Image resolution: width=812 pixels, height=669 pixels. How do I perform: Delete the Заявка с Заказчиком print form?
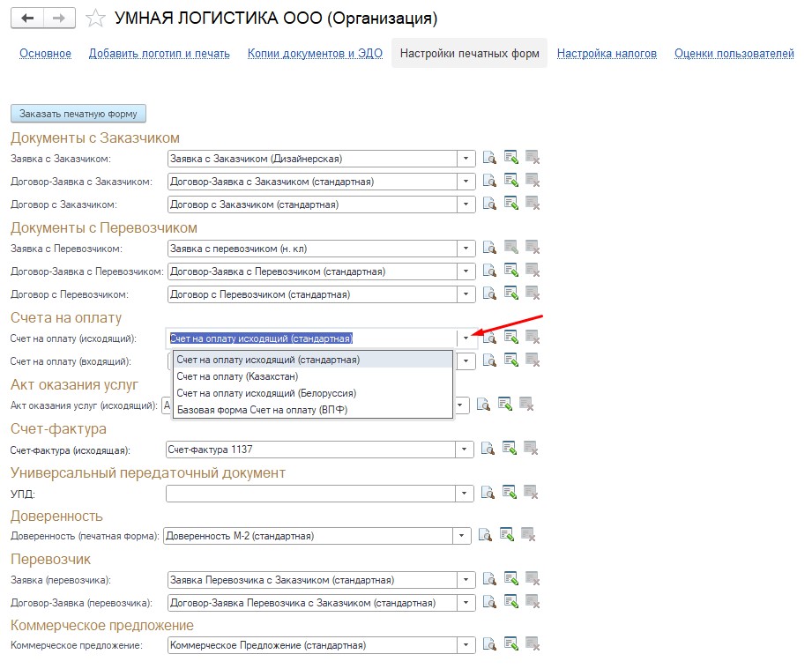tap(533, 158)
